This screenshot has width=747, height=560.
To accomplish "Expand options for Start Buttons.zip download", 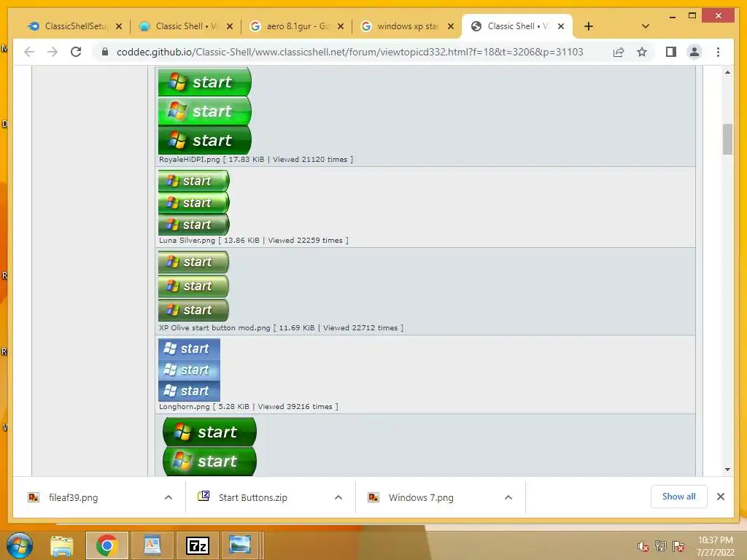I will [338, 497].
